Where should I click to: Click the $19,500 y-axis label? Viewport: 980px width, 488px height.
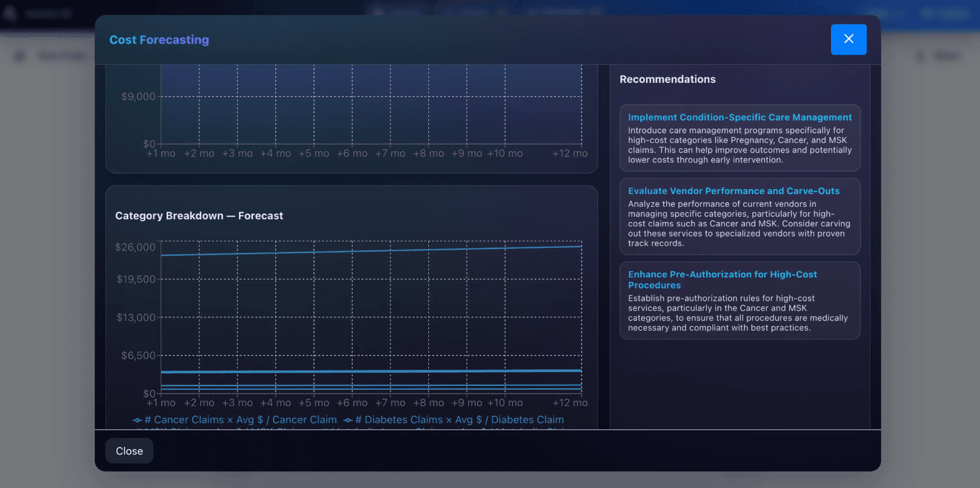click(136, 279)
